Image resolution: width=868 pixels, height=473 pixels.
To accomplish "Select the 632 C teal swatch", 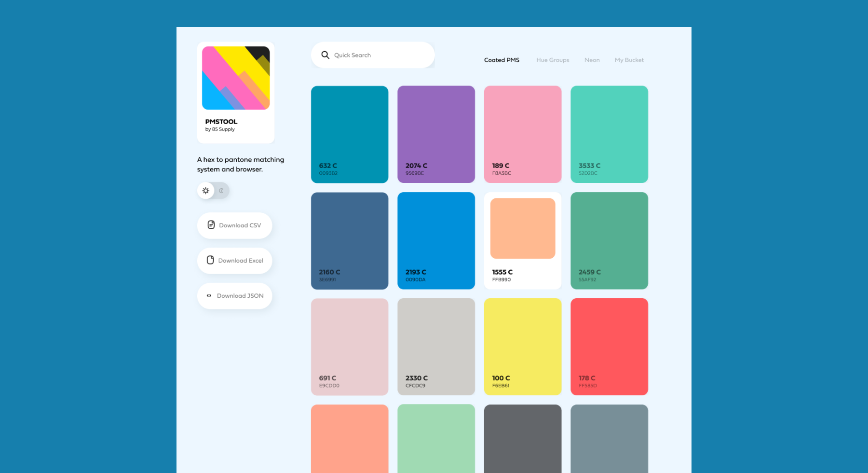I will point(350,134).
